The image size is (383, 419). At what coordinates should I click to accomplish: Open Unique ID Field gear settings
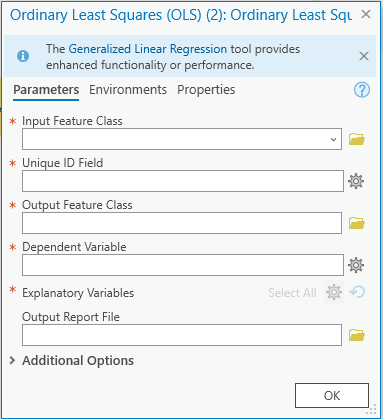pos(356,181)
